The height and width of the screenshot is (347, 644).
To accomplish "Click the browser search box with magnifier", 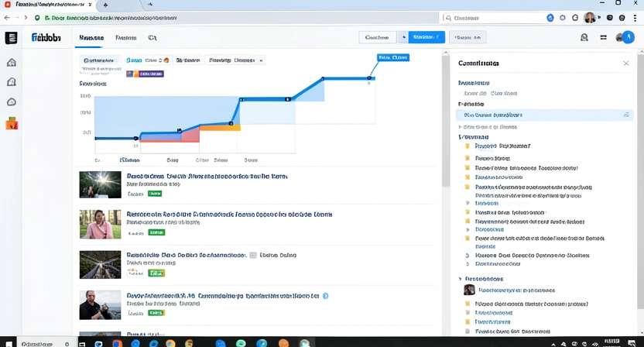I will 494,18.
